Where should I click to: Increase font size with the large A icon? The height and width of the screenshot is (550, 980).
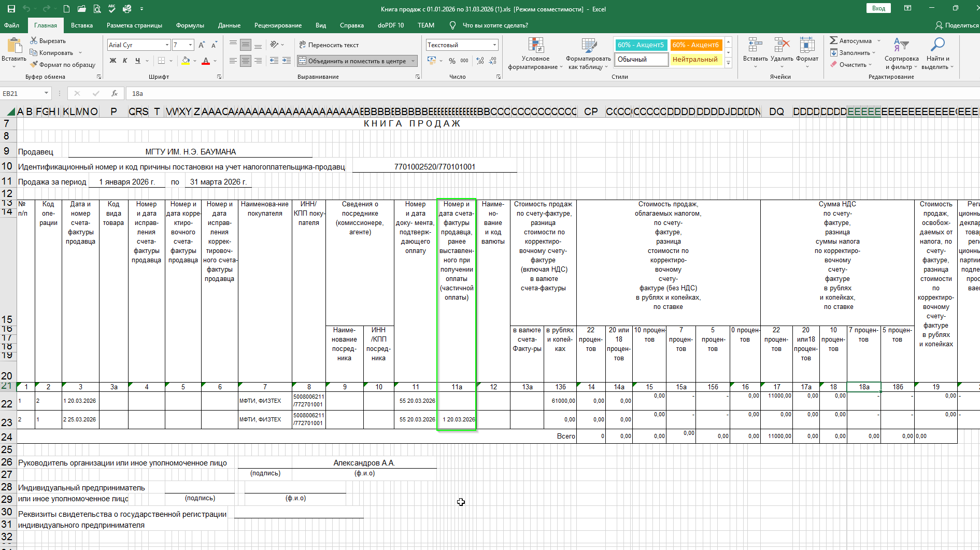(202, 45)
